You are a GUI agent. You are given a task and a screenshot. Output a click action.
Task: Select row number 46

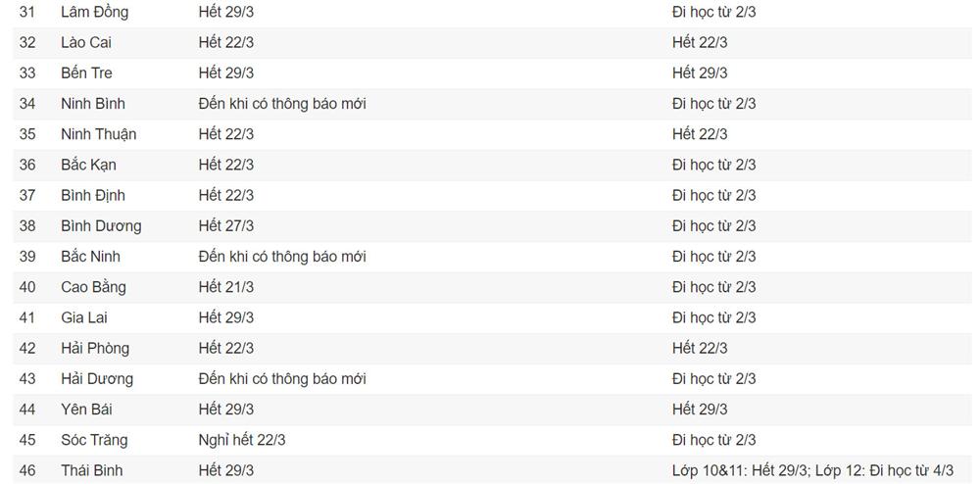(27, 470)
